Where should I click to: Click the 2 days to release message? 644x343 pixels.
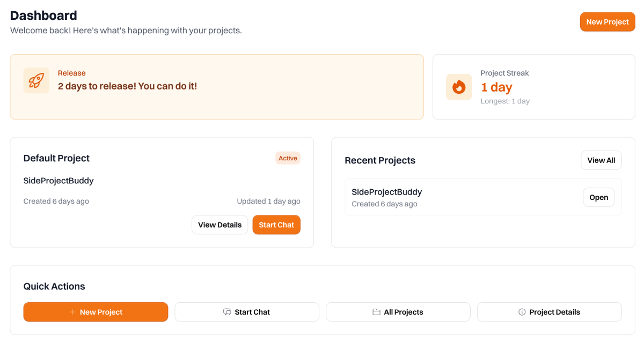(127, 86)
